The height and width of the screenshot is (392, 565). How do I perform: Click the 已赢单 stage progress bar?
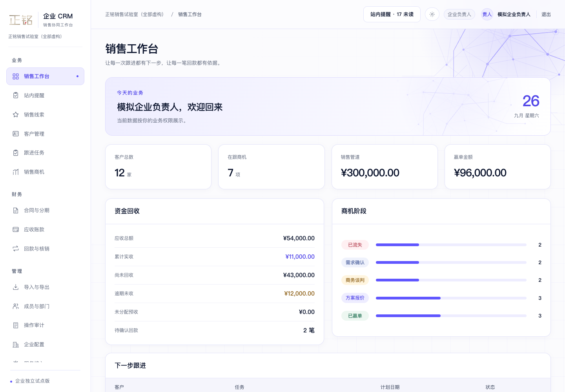pyautogui.click(x=451, y=316)
